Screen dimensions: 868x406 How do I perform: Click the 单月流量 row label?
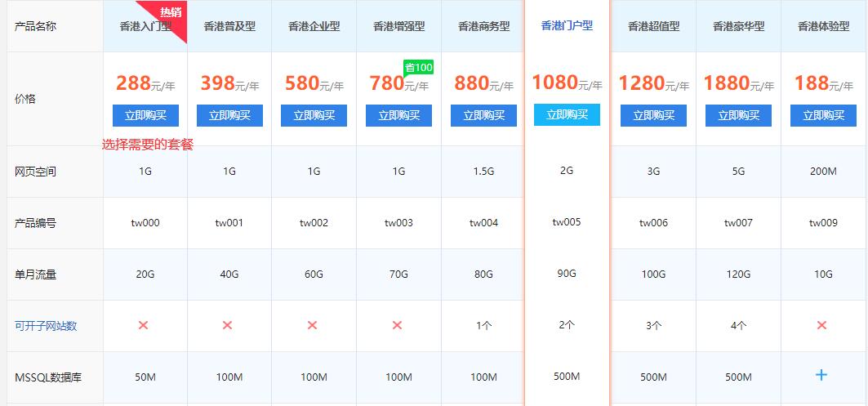(35, 274)
